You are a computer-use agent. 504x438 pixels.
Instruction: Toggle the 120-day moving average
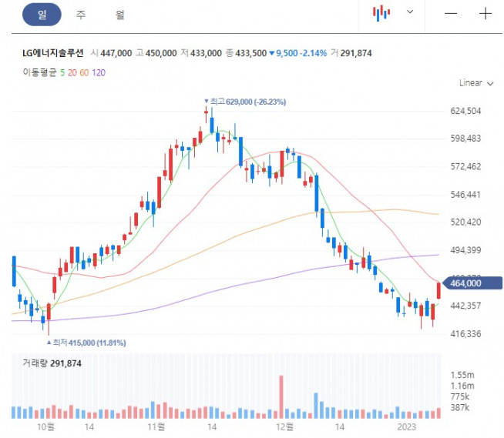99,72
